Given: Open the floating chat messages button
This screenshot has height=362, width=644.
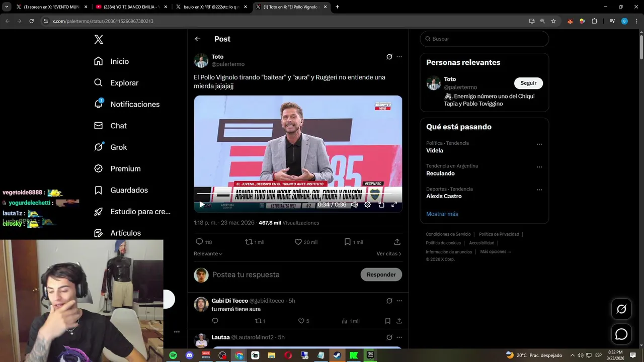Looking at the screenshot, I should 621,334.
